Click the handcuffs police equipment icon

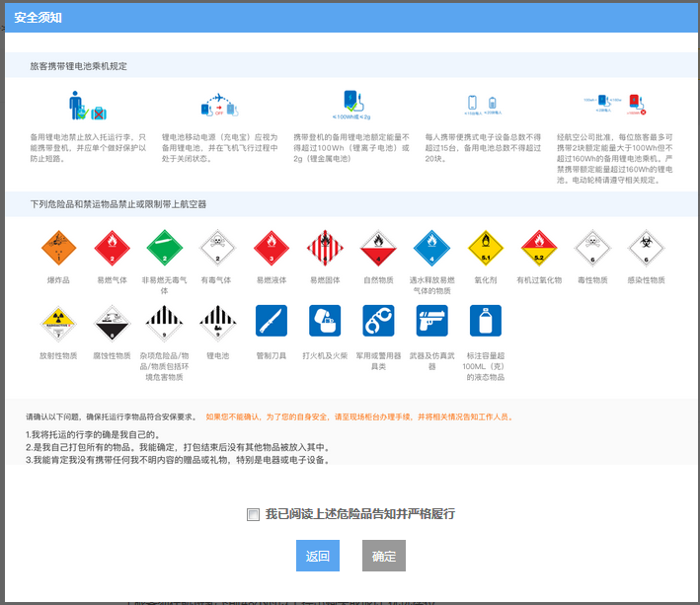coord(378,321)
